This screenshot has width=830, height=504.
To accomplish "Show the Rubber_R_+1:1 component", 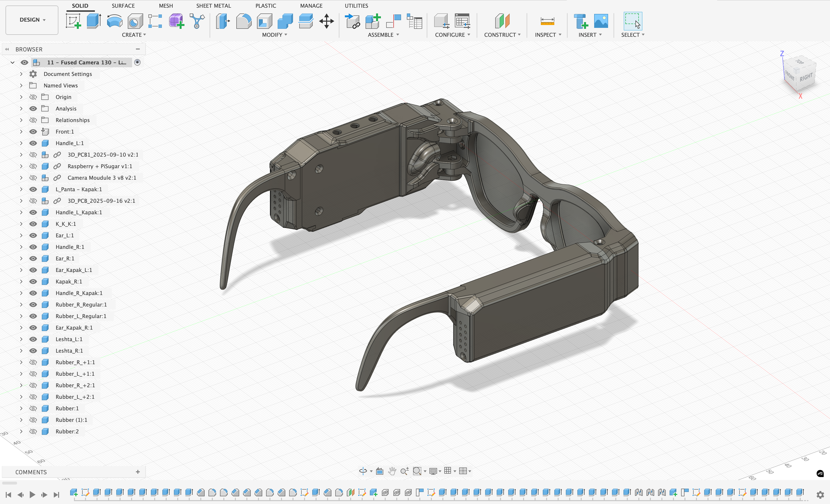I will coord(33,362).
